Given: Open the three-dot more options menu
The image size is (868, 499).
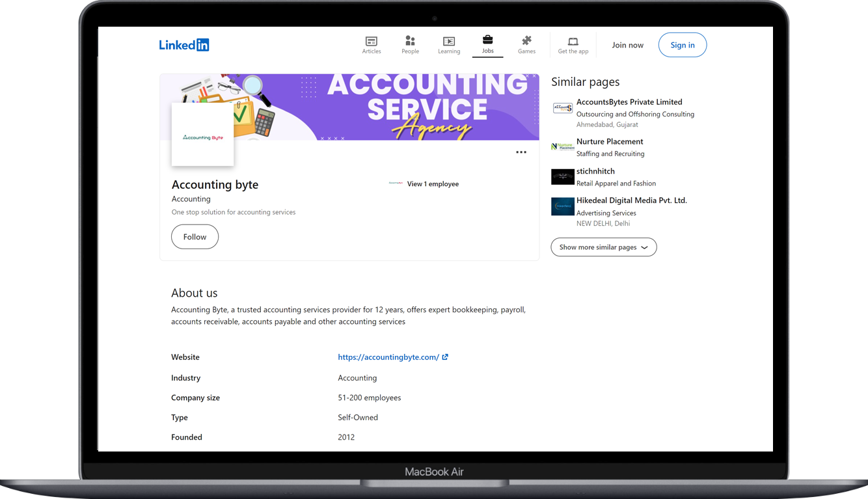Looking at the screenshot, I should (x=521, y=152).
